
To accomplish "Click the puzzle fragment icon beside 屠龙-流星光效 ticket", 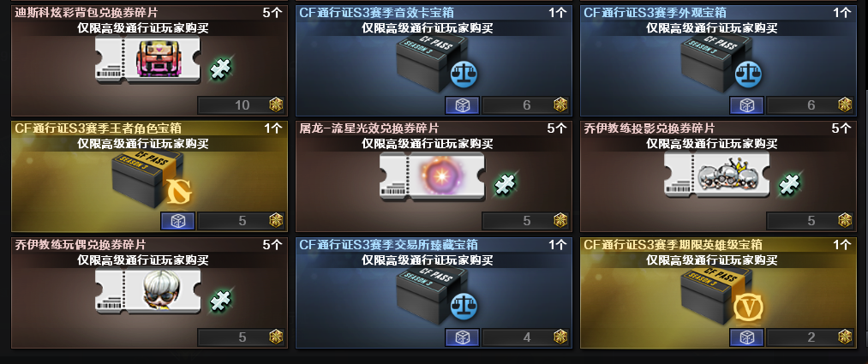I will click(x=505, y=184).
